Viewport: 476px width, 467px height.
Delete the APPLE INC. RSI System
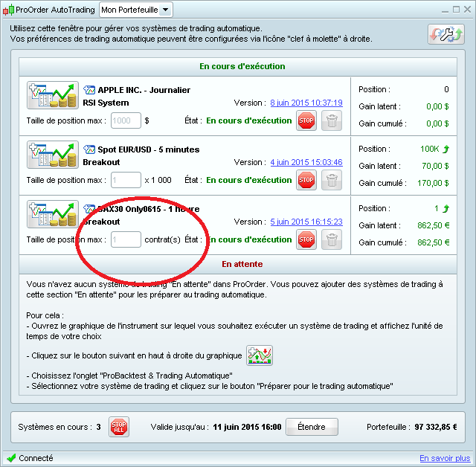[332, 120]
